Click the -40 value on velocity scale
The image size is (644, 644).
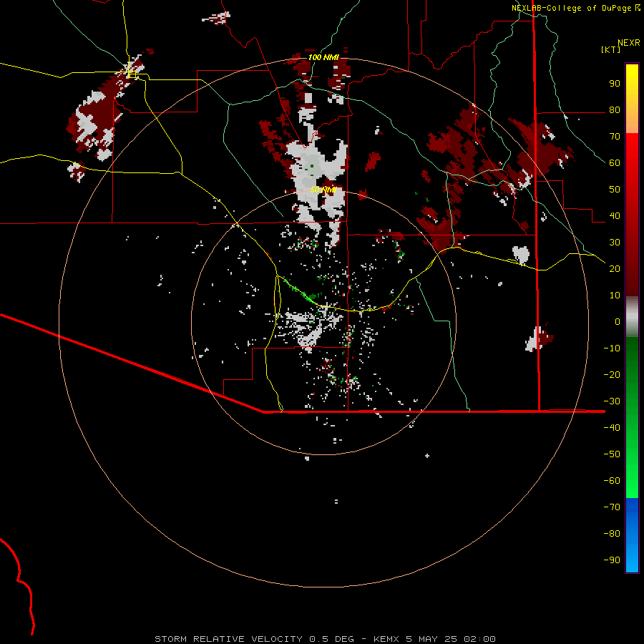click(612, 428)
